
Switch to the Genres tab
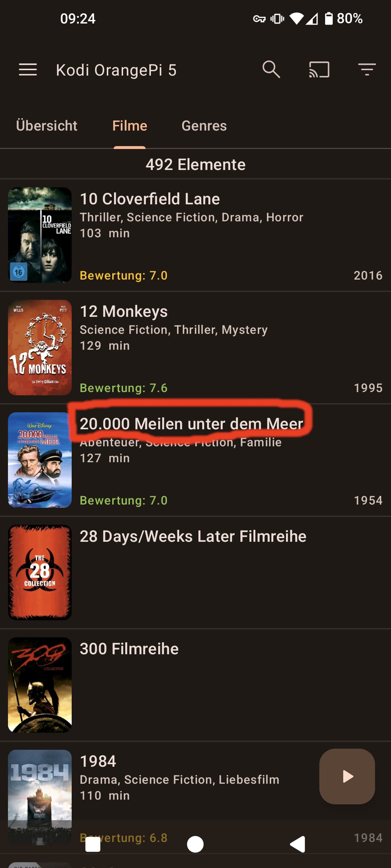click(x=204, y=126)
